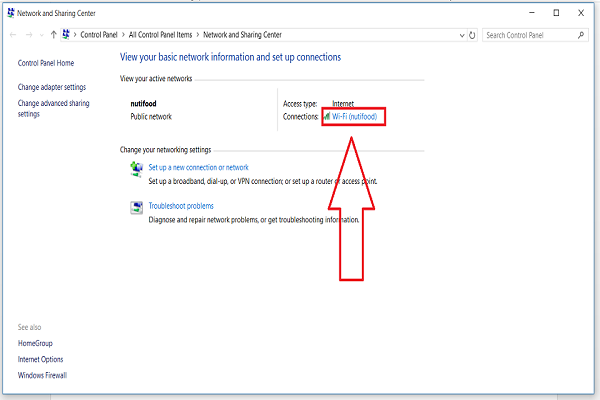Screen dimensions: 600x400
Task: Click the Back navigation arrow
Action: pos(13,35)
